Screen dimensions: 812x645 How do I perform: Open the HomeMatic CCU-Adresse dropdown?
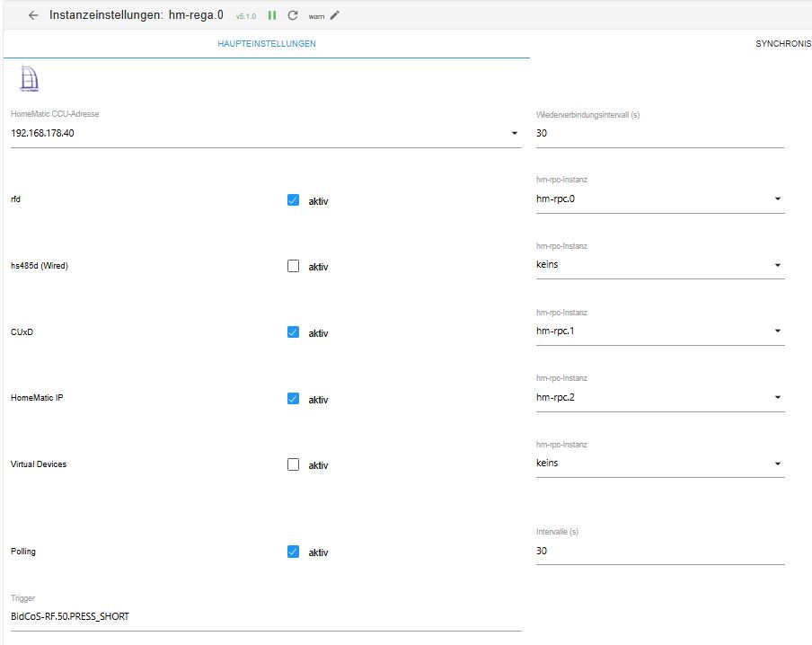pos(515,133)
